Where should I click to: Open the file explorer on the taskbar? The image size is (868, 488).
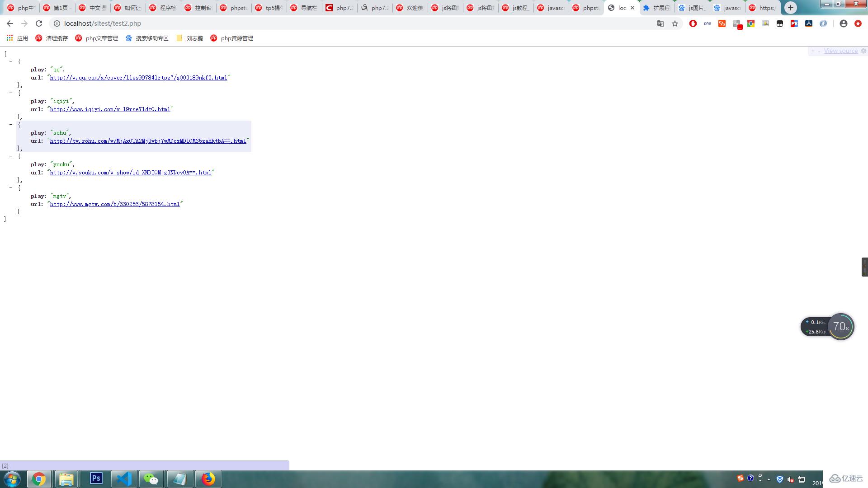[66, 479]
